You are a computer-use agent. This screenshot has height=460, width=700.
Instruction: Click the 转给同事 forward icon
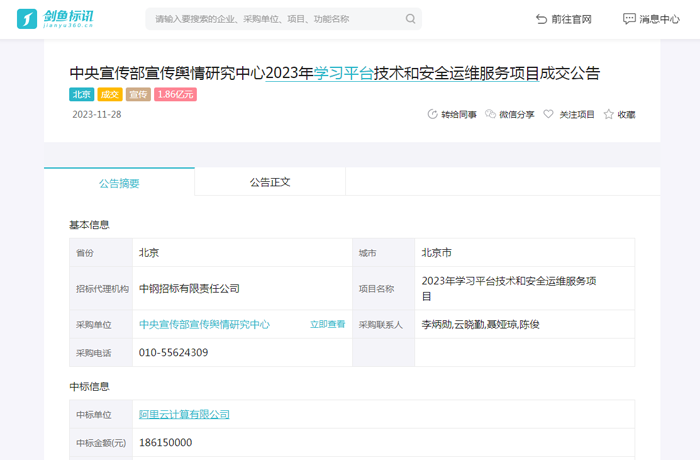pyautogui.click(x=432, y=114)
